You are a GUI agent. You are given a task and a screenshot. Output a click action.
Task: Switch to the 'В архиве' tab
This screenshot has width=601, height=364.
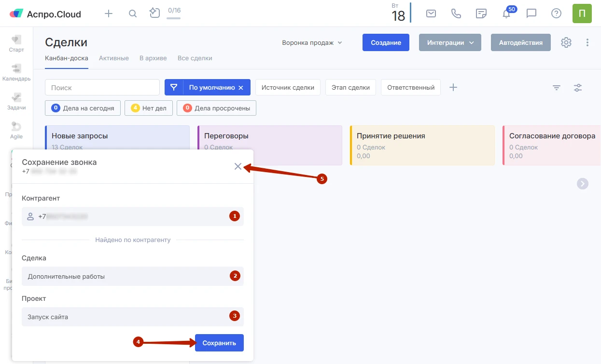click(153, 58)
